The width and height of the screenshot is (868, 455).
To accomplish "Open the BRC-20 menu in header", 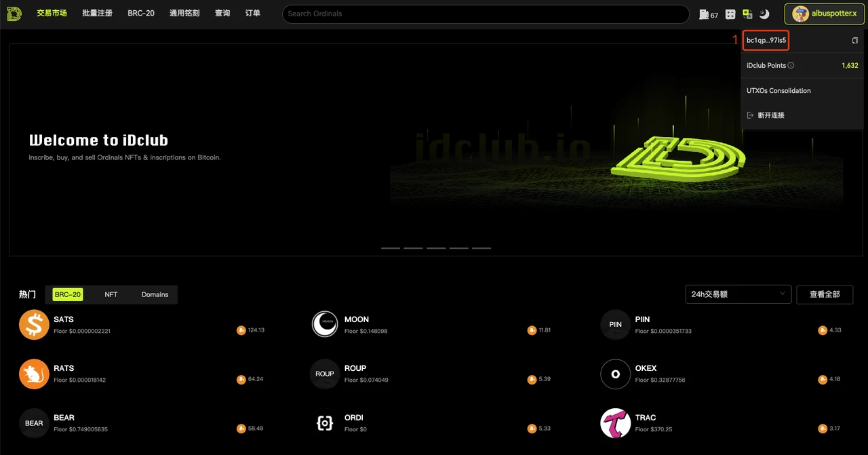I will tap(141, 14).
